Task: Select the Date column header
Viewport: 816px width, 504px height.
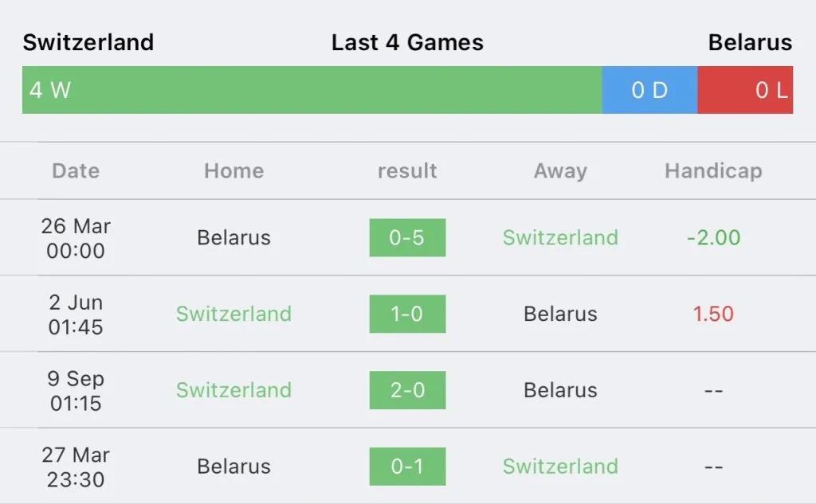Action: [76, 171]
